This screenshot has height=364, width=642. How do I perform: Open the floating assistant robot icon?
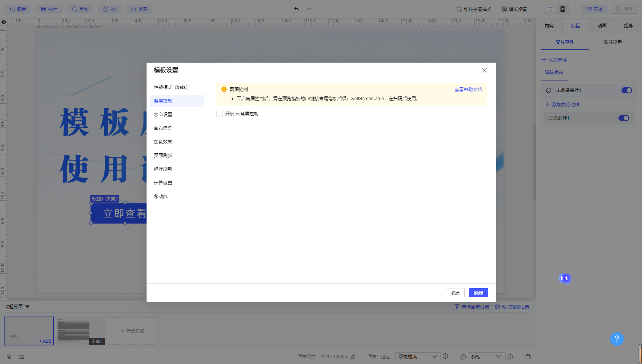tap(565, 278)
